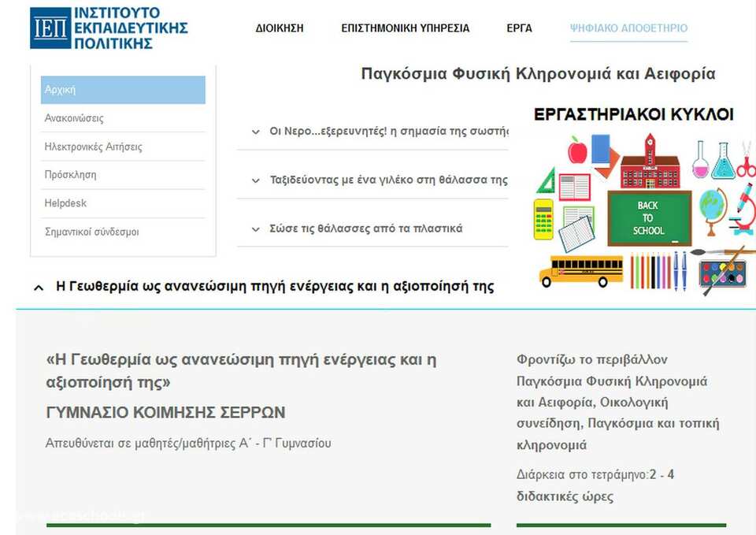Click the Απευθύνεται σε μαθητές/μαθήτριες line
756x535 pixels.
(188, 443)
